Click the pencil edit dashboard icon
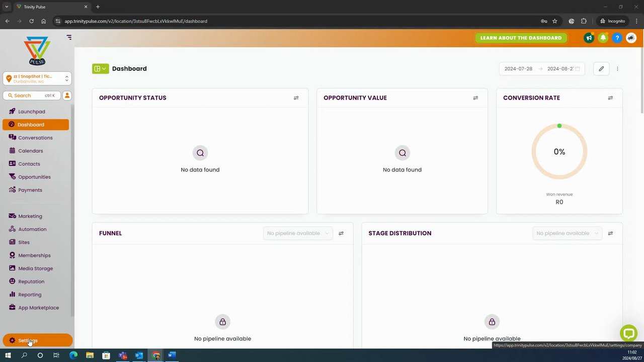 coord(601,69)
